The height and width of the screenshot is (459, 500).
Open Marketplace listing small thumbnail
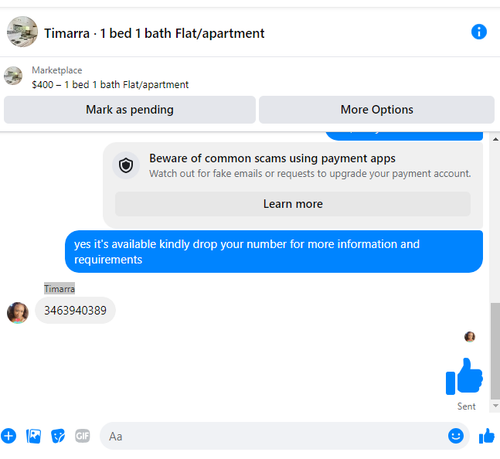(13, 76)
